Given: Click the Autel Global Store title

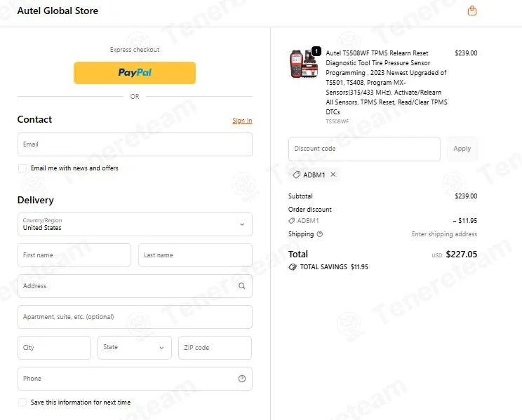Looking at the screenshot, I should click(x=58, y=11).
